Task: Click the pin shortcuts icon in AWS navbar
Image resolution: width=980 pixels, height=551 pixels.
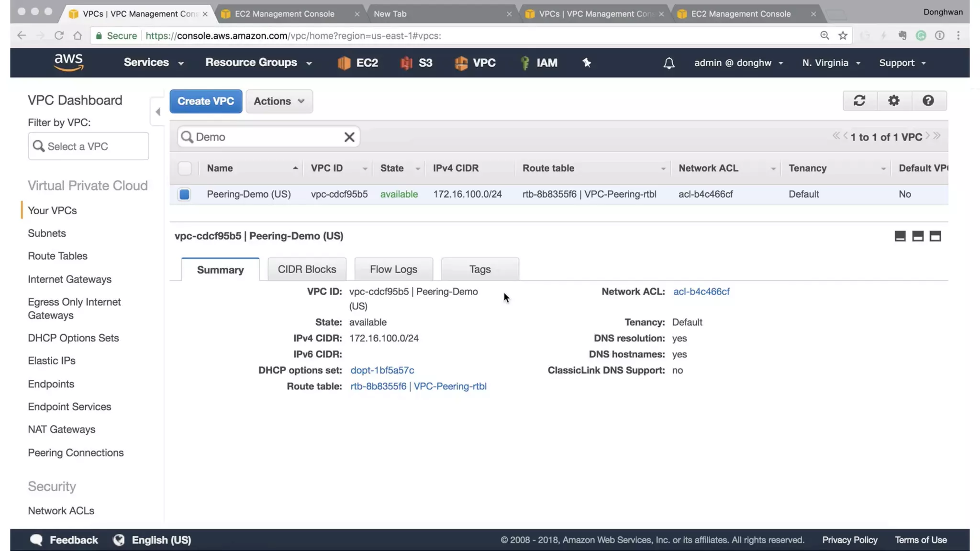Action: pos(587,63)
